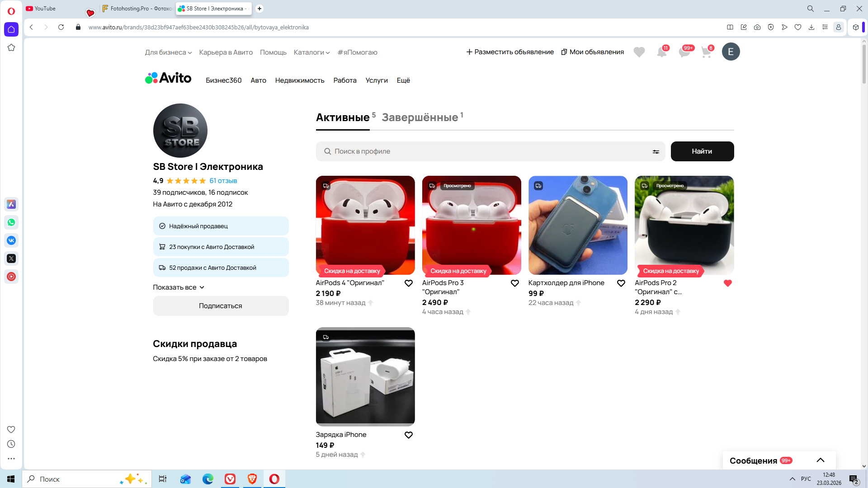The width and height of the screenshot is (868, 488).
Task: Open the Каталоги dropdown menu
Action: [311, 52]
